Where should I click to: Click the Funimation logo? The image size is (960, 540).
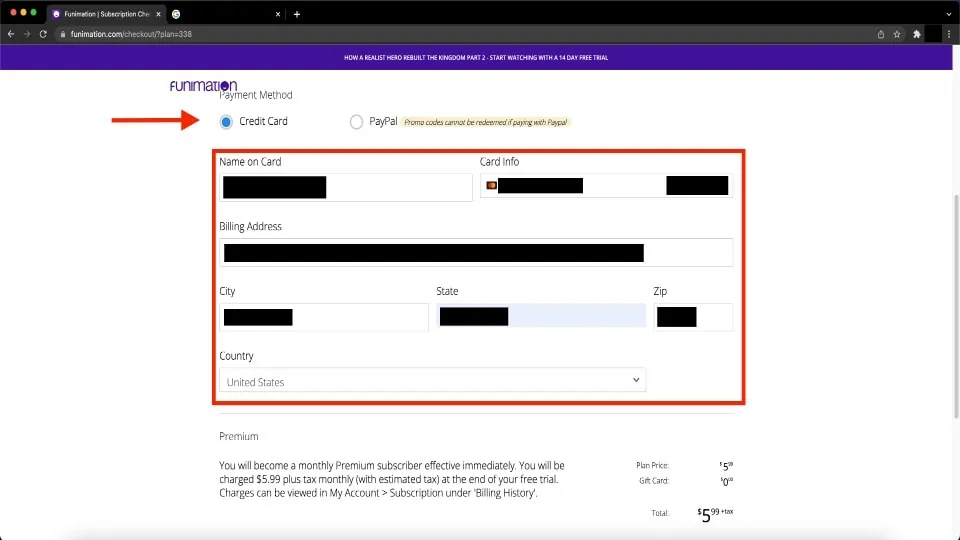click(203, 86)
